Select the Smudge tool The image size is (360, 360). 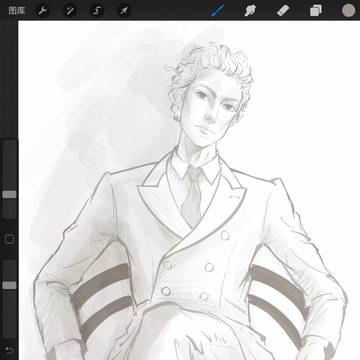250,10
